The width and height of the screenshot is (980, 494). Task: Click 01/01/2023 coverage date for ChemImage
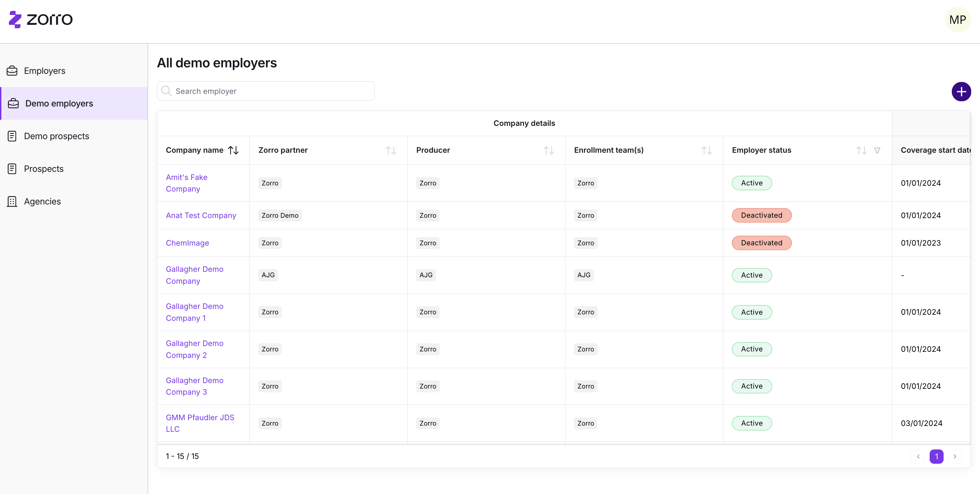click(x=921, y=243)
